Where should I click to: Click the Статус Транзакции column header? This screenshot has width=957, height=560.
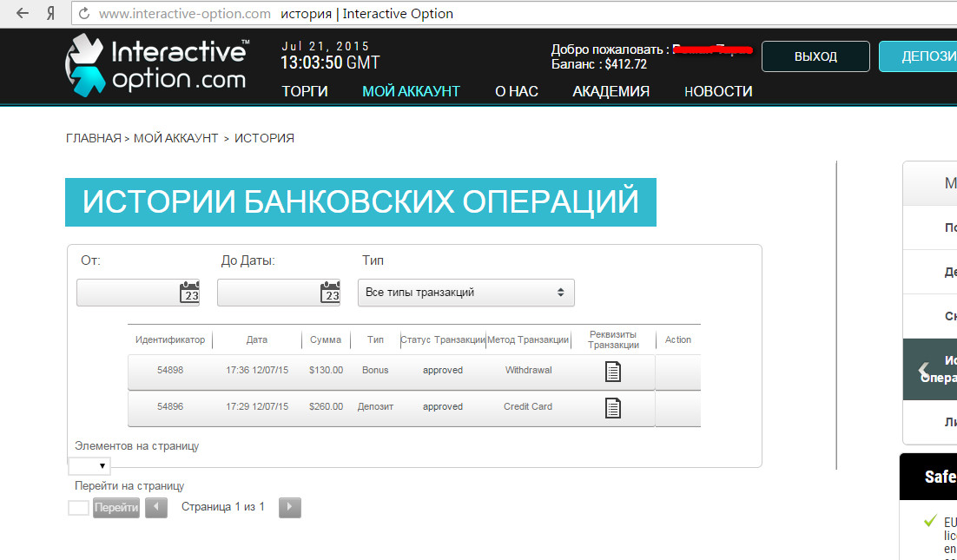[x=443, y=339]
